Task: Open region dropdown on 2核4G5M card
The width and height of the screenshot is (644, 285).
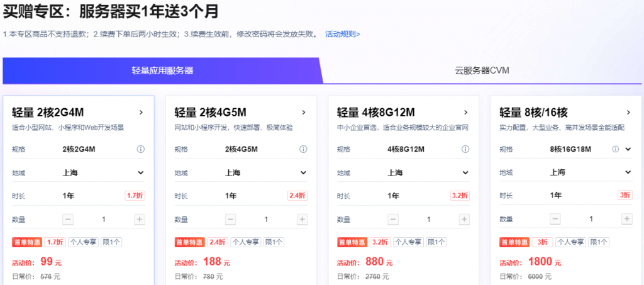Action: pos(303,172)
